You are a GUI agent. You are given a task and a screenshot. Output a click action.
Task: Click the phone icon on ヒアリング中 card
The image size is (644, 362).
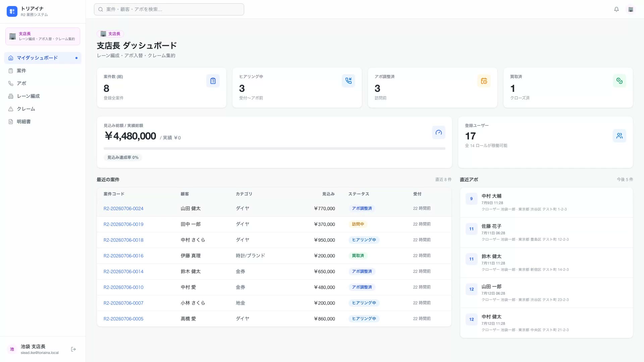point(348,81)
